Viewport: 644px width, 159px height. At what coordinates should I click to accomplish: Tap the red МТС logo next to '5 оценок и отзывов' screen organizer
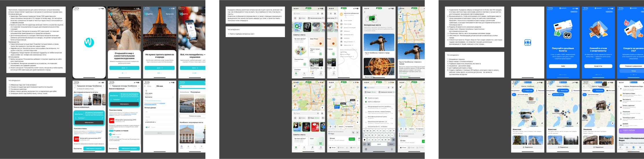tap(112, 120)
